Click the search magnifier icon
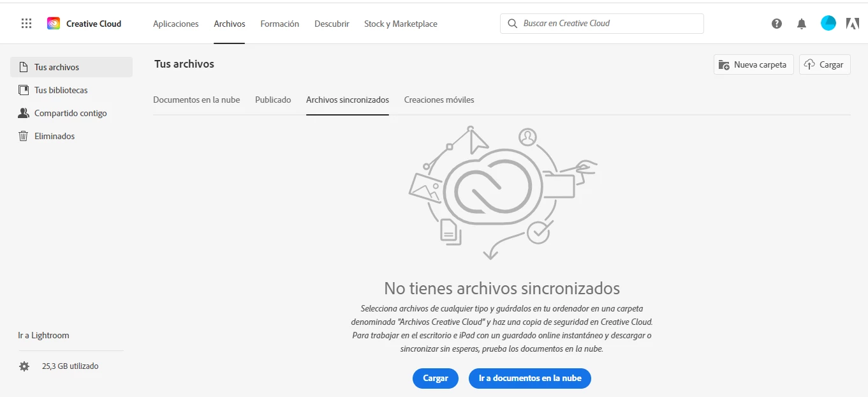The height and width of the screenshot is (397, 868). pyautogui.click(x=512, y=24)
